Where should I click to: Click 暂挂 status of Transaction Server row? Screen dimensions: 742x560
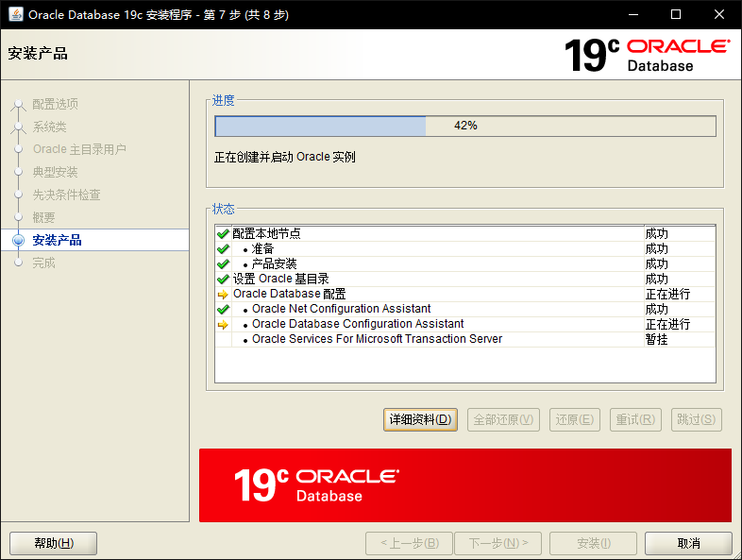click(x=656, y=339)
